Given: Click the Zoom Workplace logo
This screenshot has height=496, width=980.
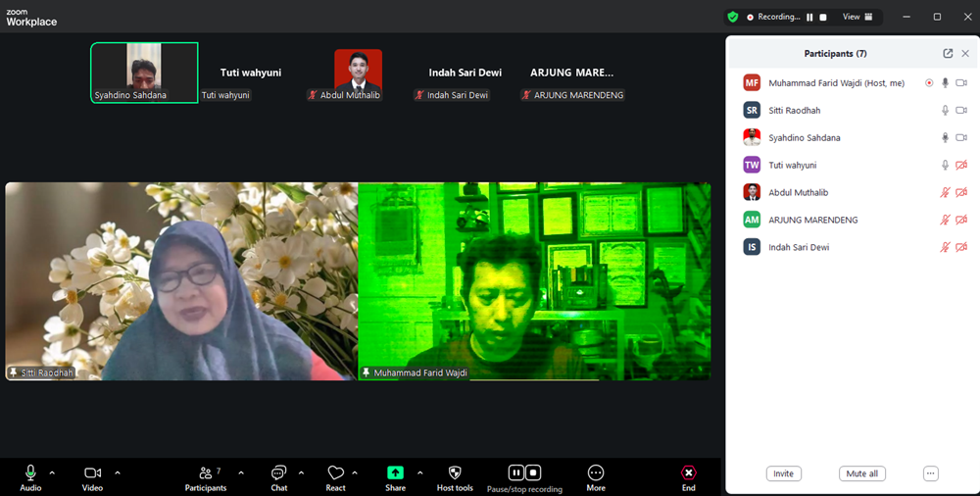Looking at the screenshot, I should [31, 18].
